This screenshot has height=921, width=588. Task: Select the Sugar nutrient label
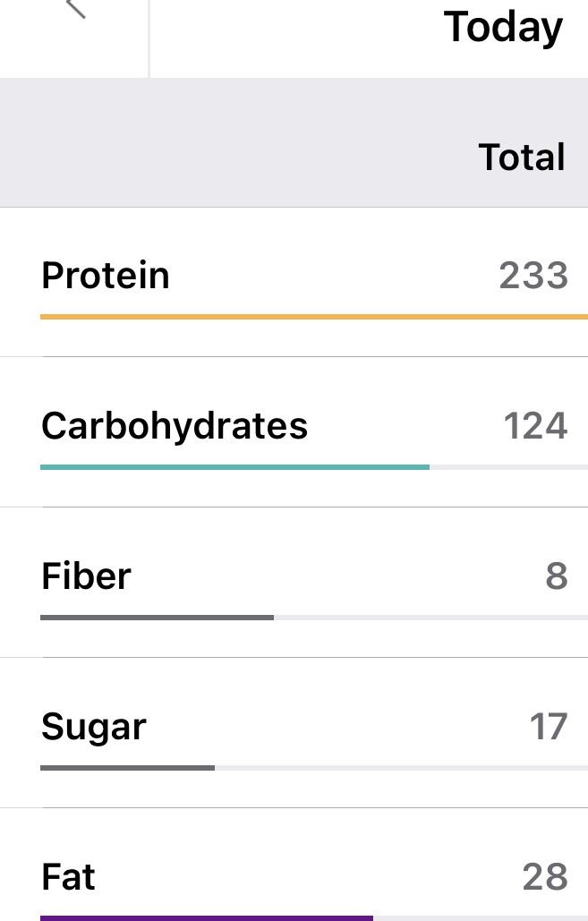tap(94, 726)
